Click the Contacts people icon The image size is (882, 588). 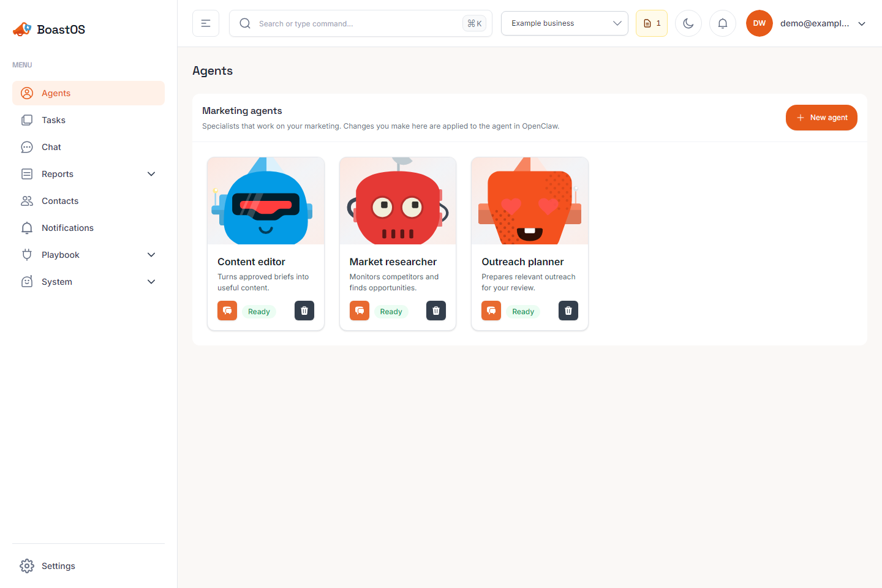point(27,201)
